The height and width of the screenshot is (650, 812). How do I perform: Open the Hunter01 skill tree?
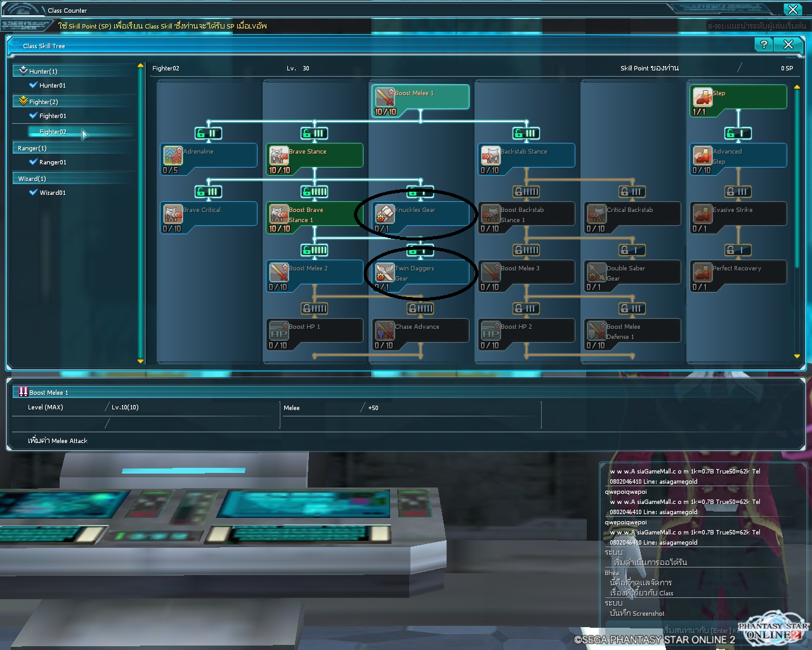click(x=52, y=86)
